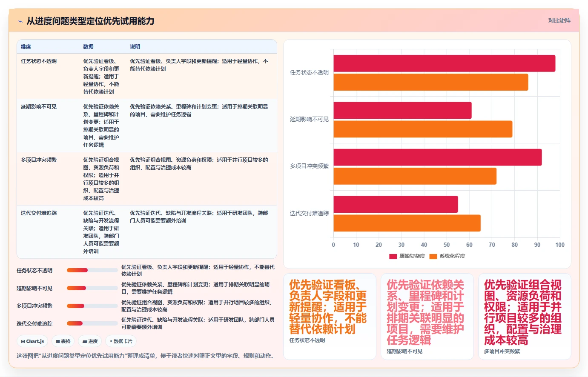The height and width of the screenshot is (377, 588).
Task: Click the orange bar for 迭代交付难追踪 in chart
Action: pos(407,223)
